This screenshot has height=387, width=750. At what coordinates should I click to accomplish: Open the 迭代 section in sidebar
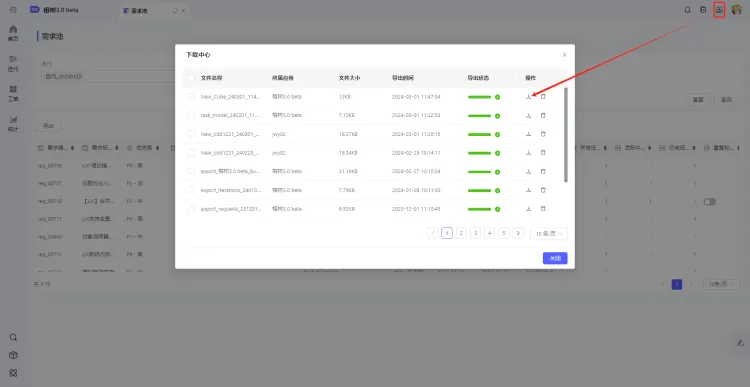(x=13, y=63)
